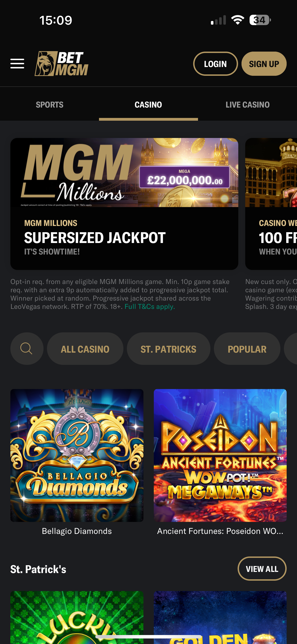The height and width of the screenshot is (644, 297).
Task: Enable the ST. PATRICKS filter
Action: tap(169, 349)
